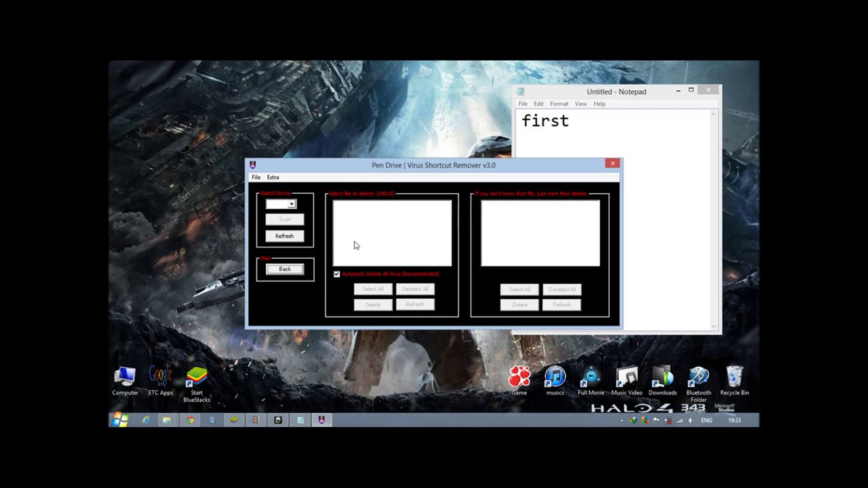
Task: Click Delete in the unknown-file group
Action: pos(519,305)
